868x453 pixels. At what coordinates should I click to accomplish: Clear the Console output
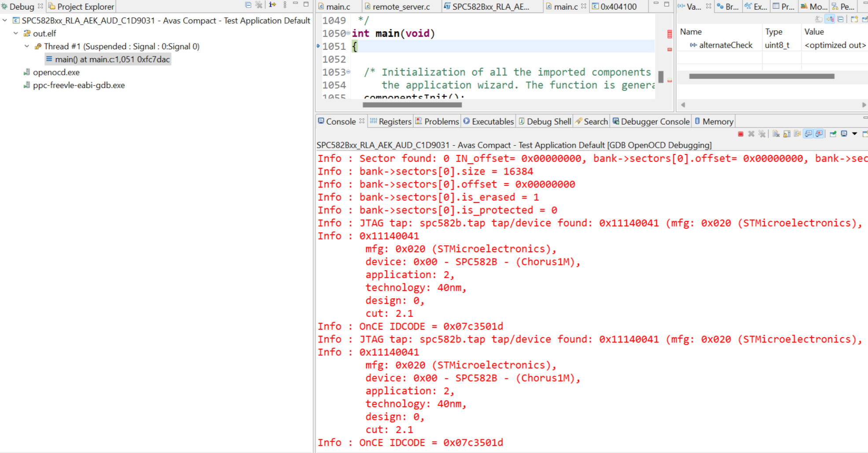[776, 134]
